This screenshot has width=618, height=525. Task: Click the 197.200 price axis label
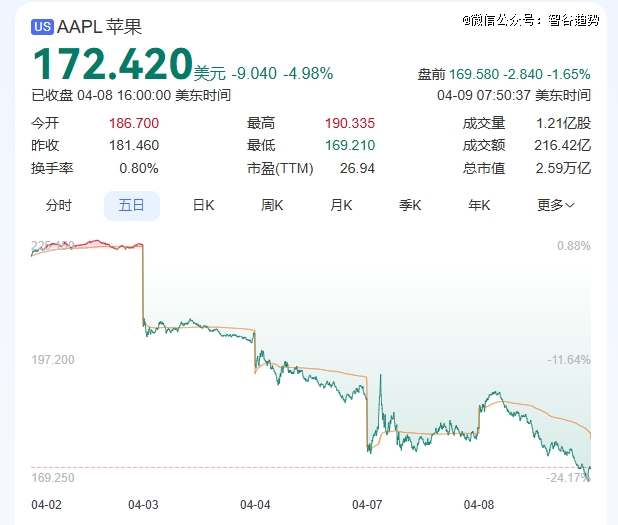tap(52, 358)
